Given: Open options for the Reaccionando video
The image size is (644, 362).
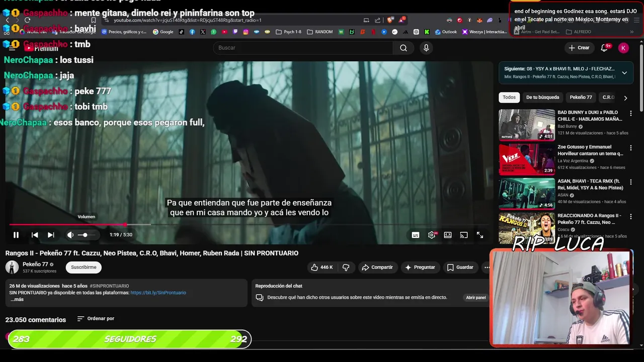Looking at the screenshot, I should click(x=631, y=217).
